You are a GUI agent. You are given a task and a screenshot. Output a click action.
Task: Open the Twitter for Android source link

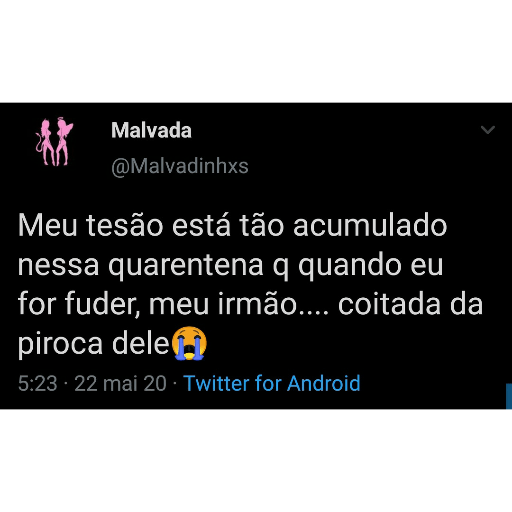[272, 383]
